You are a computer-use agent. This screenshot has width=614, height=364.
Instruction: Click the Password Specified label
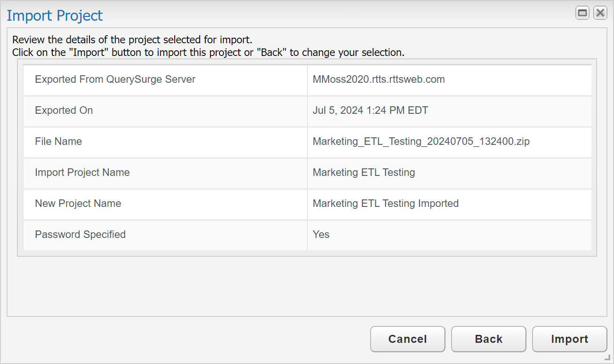click(80, 235)
